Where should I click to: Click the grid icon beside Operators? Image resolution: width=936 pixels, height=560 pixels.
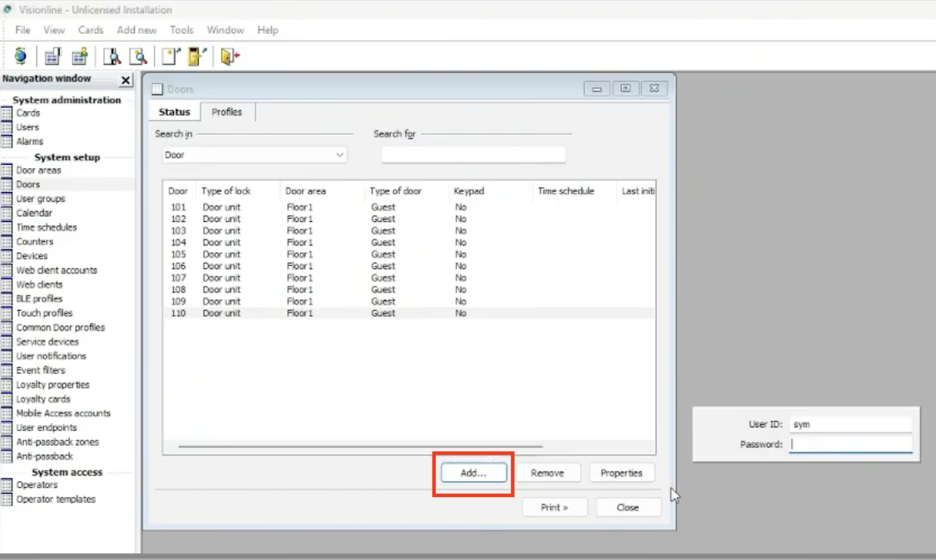[7, 485]
